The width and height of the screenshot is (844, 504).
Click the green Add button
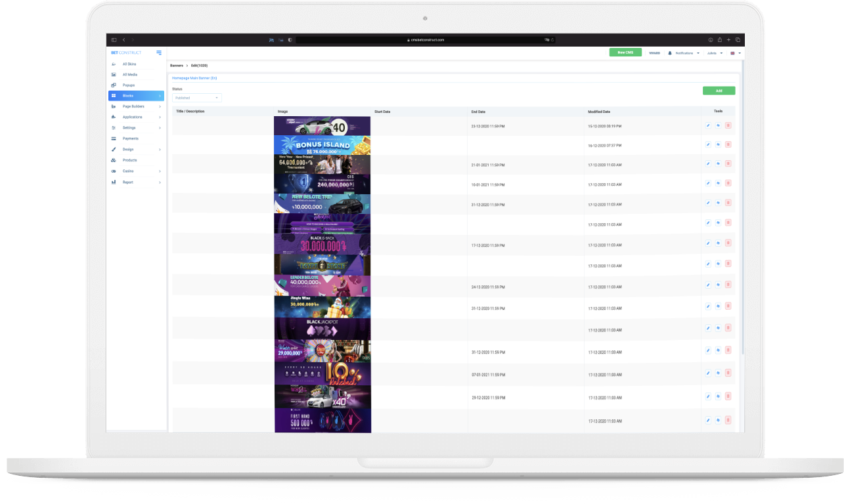pos(719,91)
